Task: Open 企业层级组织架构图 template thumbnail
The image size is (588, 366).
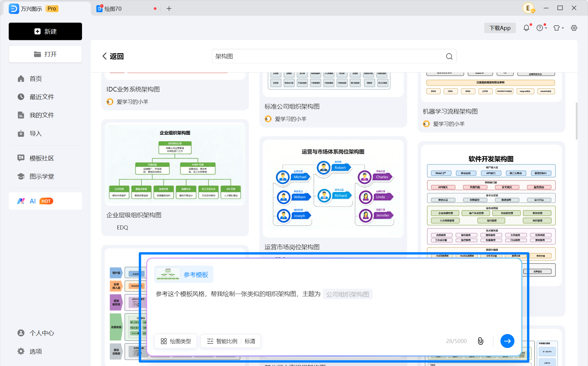Action: point(175,164)
